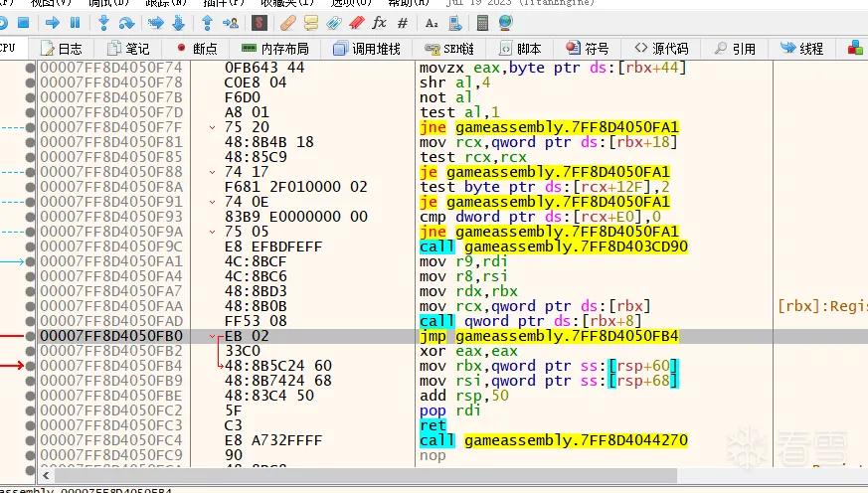The image size is (868, 493).
Task: Open the String references Az icon
Action: [432, 23]
